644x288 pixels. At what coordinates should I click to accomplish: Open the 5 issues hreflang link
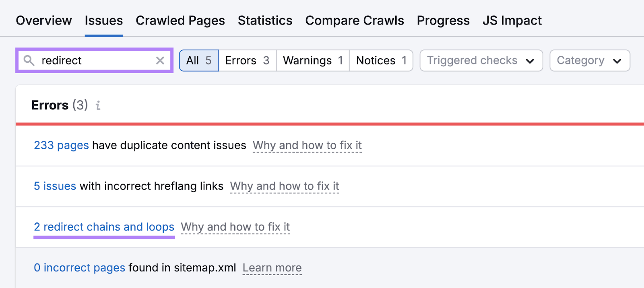(55, 186)
